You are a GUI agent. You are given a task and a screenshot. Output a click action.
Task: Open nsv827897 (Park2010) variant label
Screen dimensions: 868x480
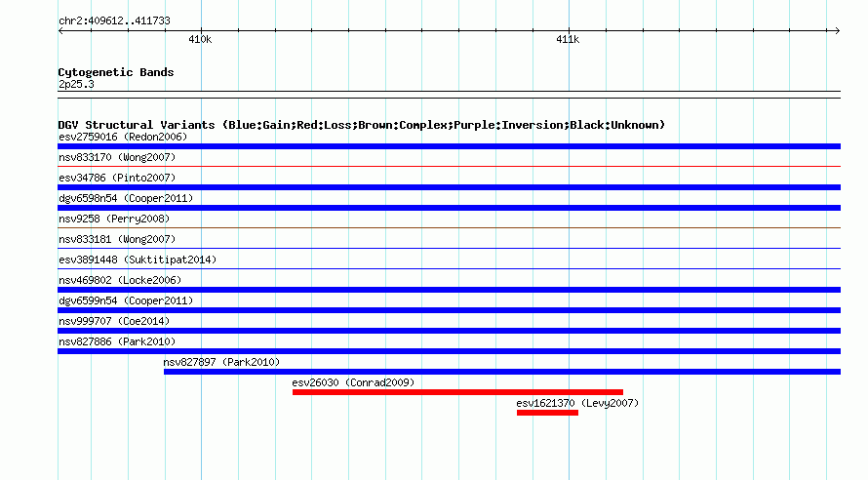pyautogui.click(x=221, y=362)
